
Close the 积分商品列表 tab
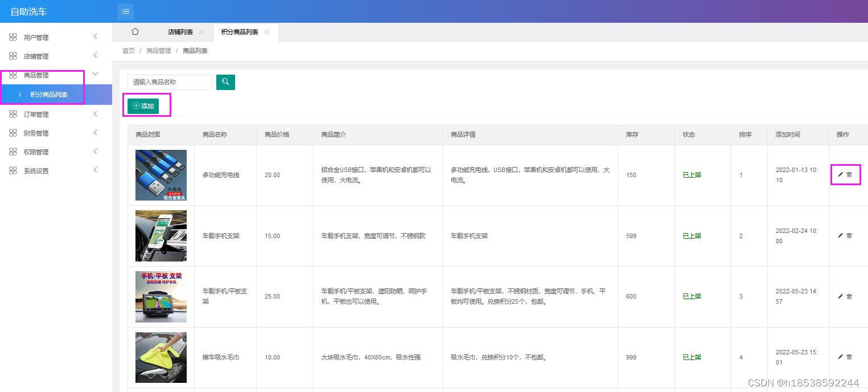pos(266,32)
